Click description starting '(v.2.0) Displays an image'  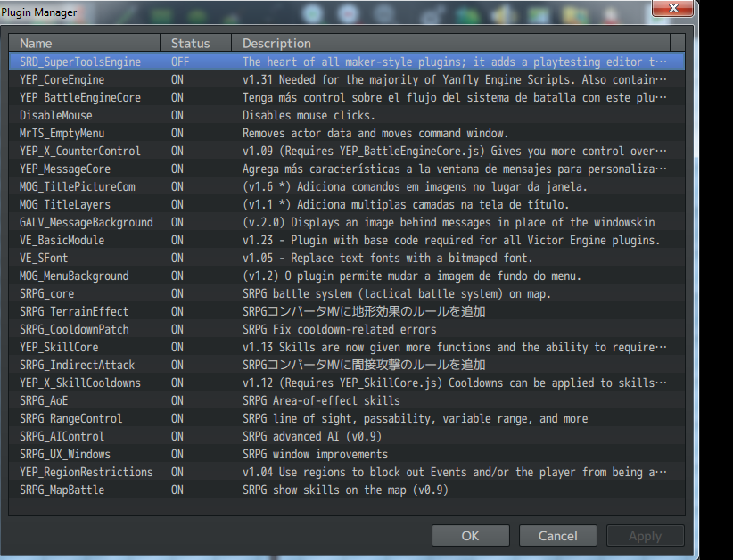tap(449, 222)
